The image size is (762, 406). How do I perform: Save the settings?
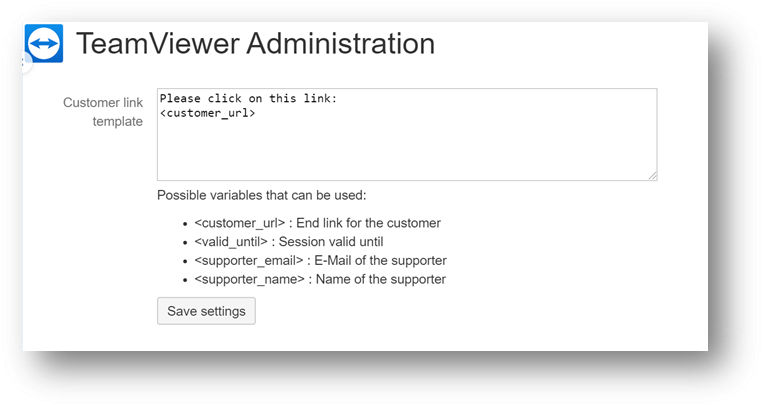tap(206, 311)
